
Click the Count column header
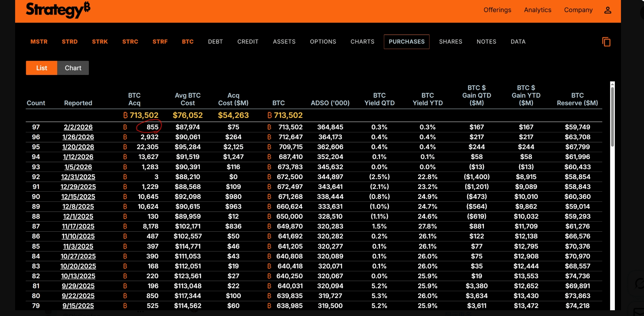tap(36, 103)
